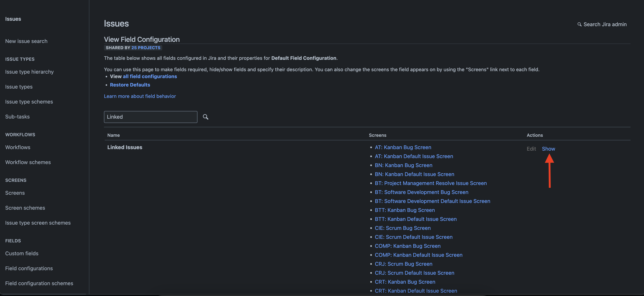Click the Linked field filter input
644x296 pixels.
[151, 117]
